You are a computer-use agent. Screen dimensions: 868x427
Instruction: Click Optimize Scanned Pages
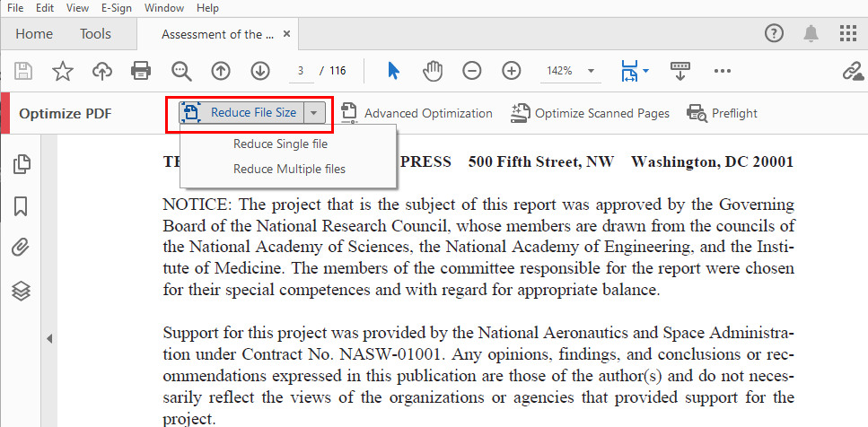590,113
